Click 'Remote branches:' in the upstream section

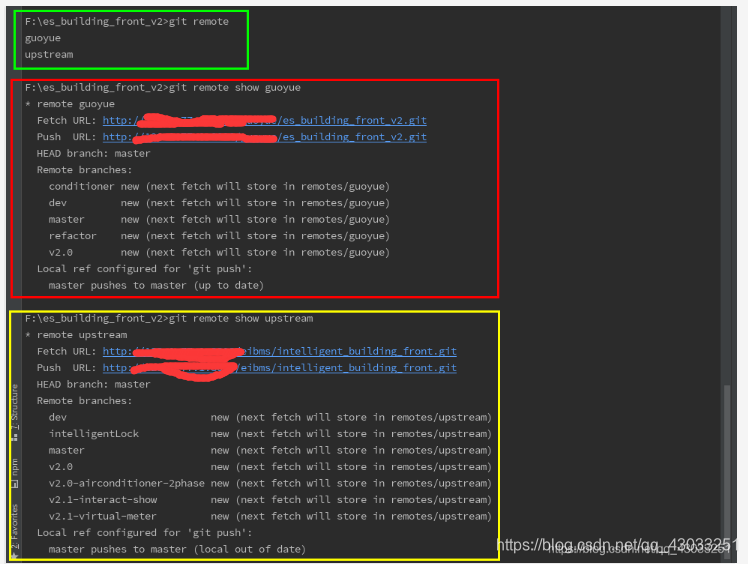point(84,401)
